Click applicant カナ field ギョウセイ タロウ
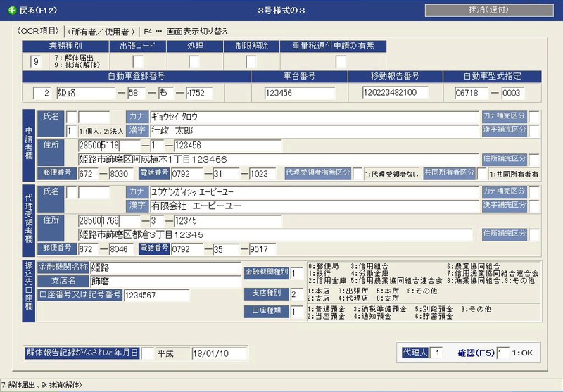 (x=315, y=117)
